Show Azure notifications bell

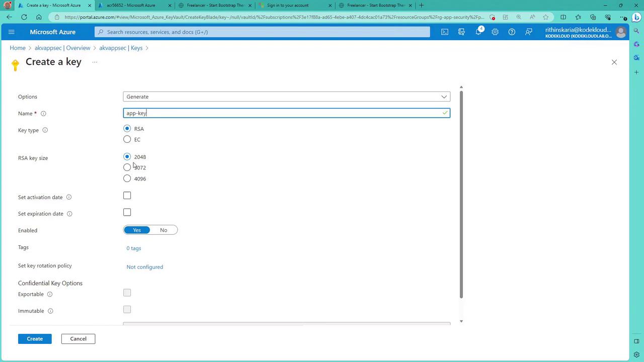478,32
